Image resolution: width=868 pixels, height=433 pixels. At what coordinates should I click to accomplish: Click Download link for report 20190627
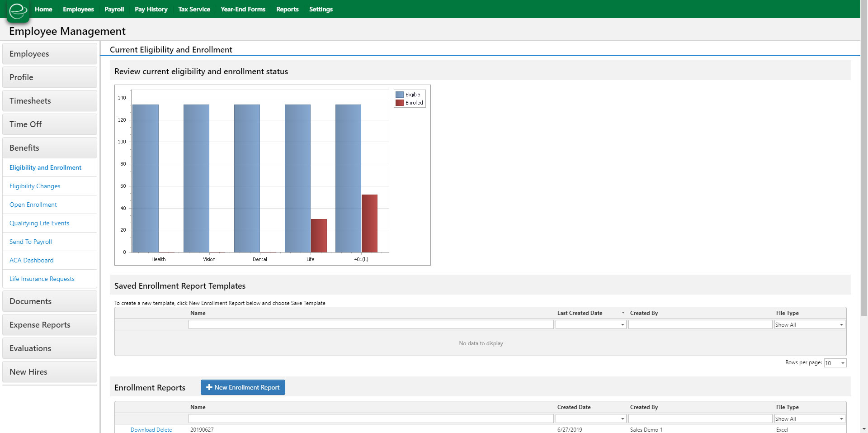click(142, 429)
